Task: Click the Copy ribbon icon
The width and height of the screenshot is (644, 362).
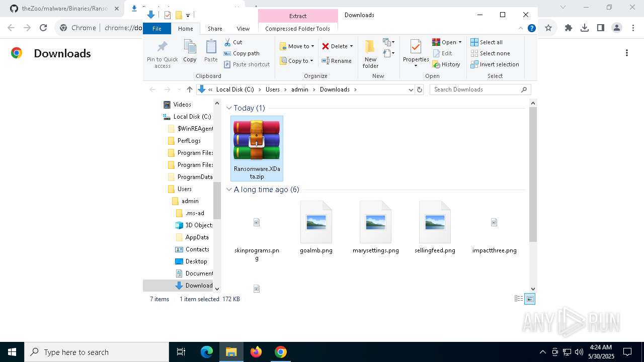Action: pos(190,51)
